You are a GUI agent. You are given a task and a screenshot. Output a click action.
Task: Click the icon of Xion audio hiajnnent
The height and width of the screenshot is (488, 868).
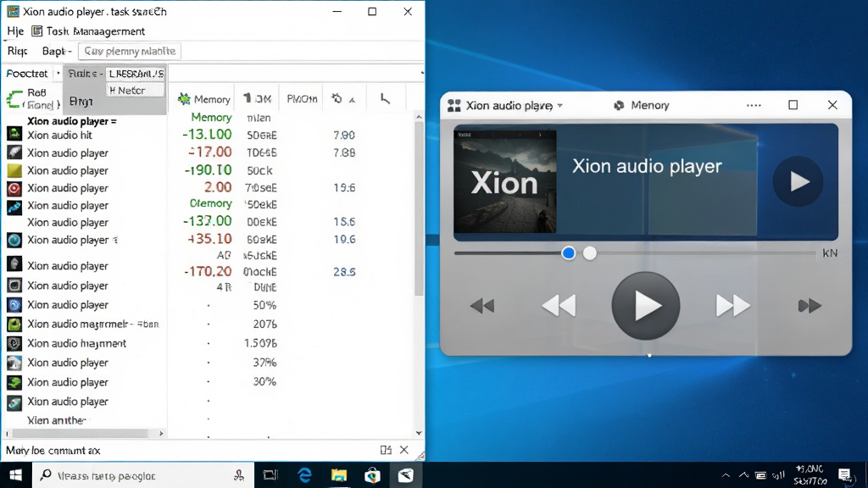click(14, 344)
